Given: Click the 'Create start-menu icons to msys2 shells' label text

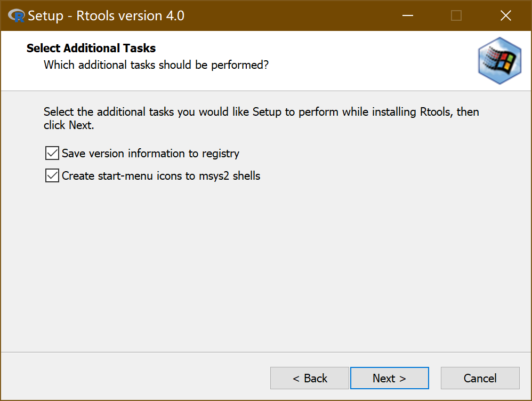Looking at the screenshot, I should [161, 175].
